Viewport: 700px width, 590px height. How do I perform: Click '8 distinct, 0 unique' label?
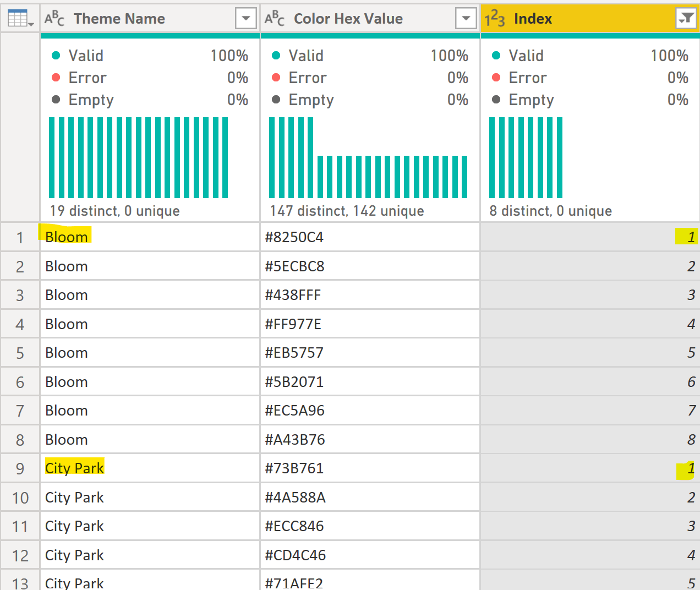pyautogui.click(x=551, y=211)
